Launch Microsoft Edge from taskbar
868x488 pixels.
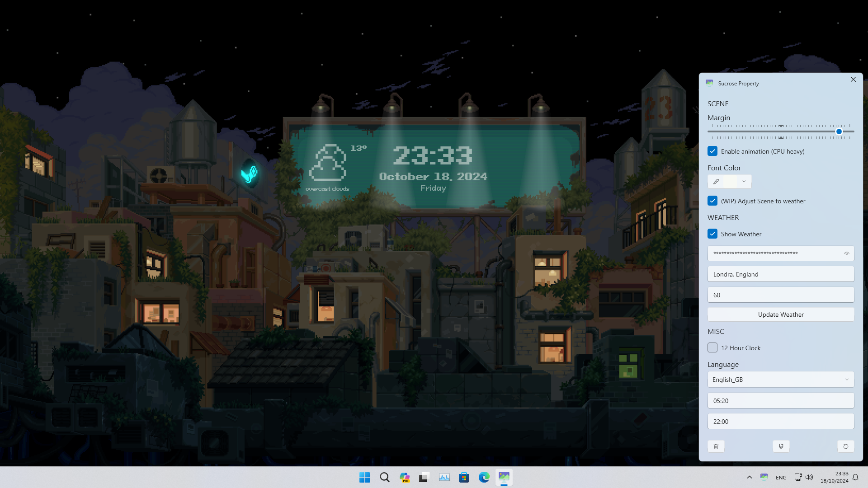(484, 477)
